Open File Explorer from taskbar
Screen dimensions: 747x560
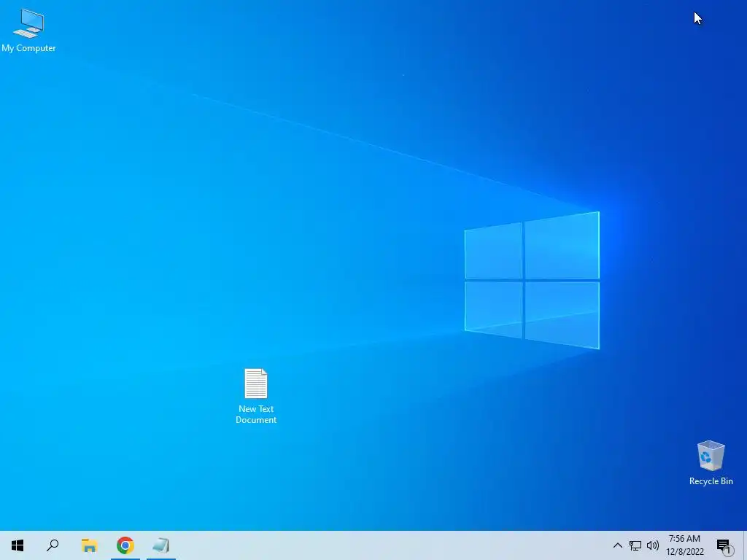point(89,545)
